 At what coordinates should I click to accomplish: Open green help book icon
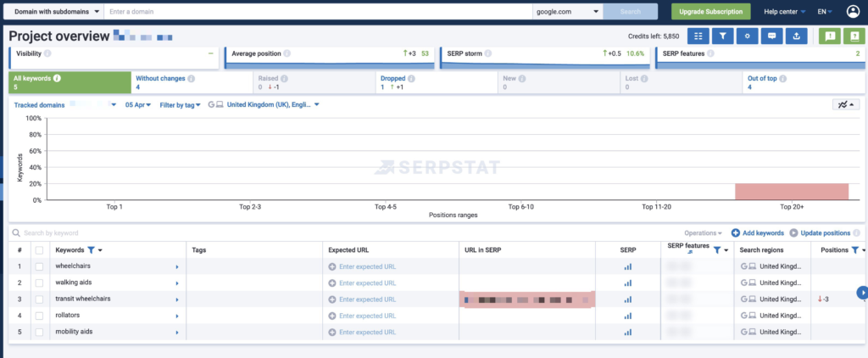[x=854, y=36]
